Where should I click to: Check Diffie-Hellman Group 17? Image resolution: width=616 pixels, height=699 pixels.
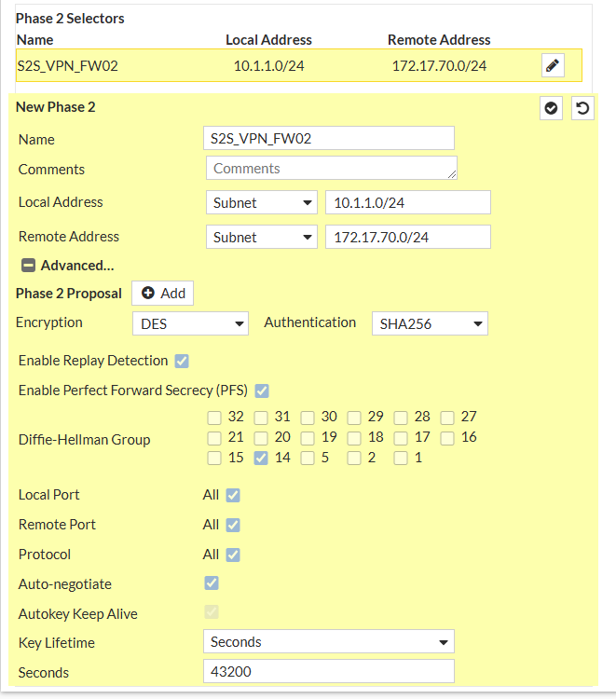(x=401, y=438)
